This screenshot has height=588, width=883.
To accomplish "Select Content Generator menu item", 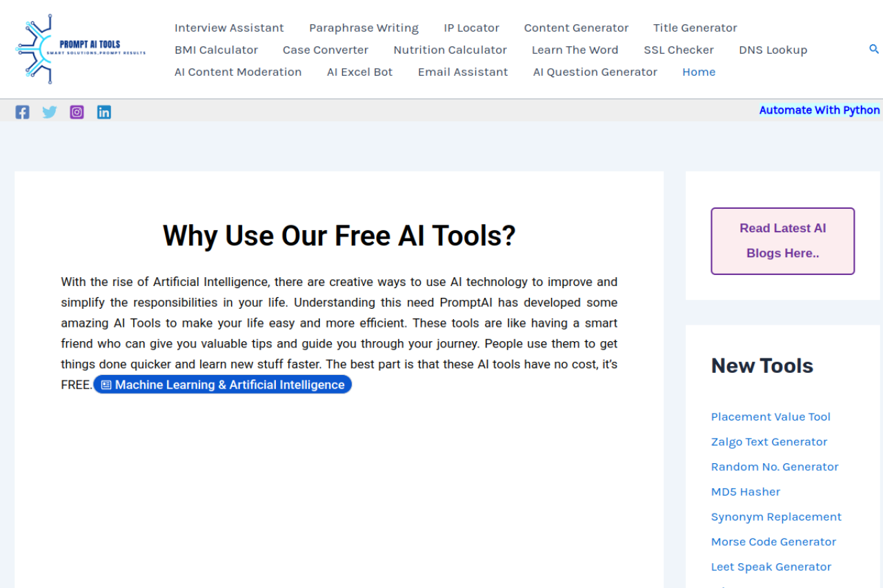I will 576,28.
